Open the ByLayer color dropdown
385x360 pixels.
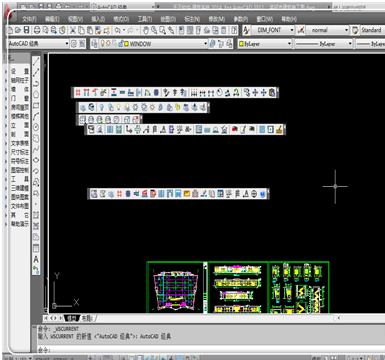click(x=265, y=44)
